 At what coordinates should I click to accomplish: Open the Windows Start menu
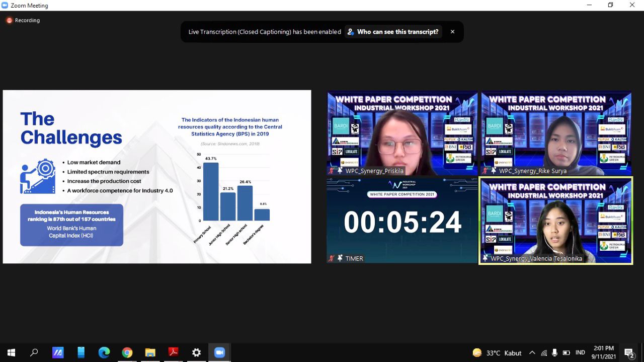click(x=11, y=352)
